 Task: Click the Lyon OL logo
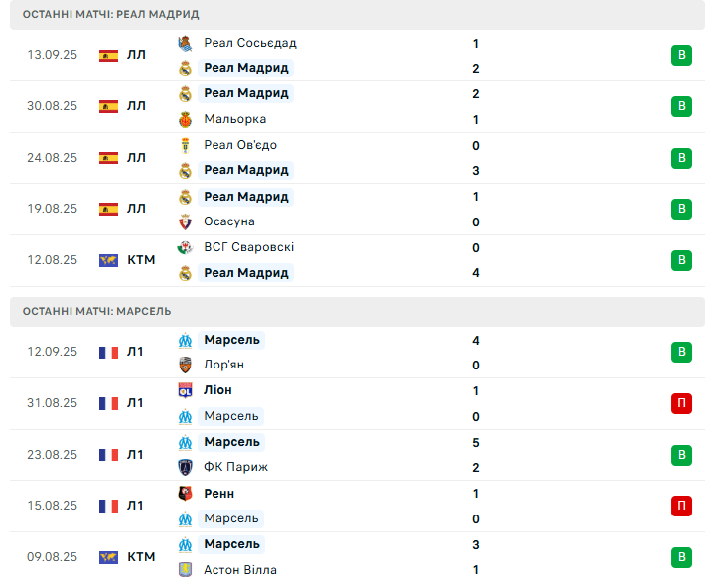[x=185, y=390]
